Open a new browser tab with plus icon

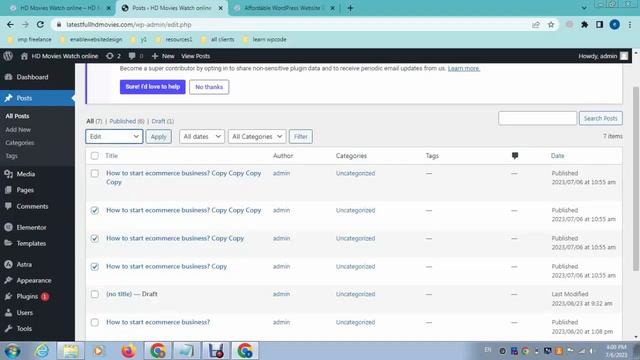[350, 8]
